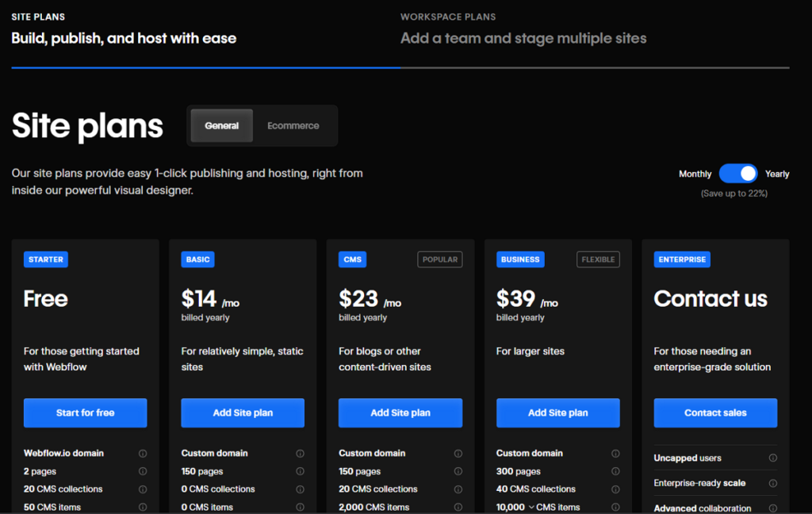Click the CMS plan badge
The image size is (812, 514).
pyautogui.click(x=353, y=259)
